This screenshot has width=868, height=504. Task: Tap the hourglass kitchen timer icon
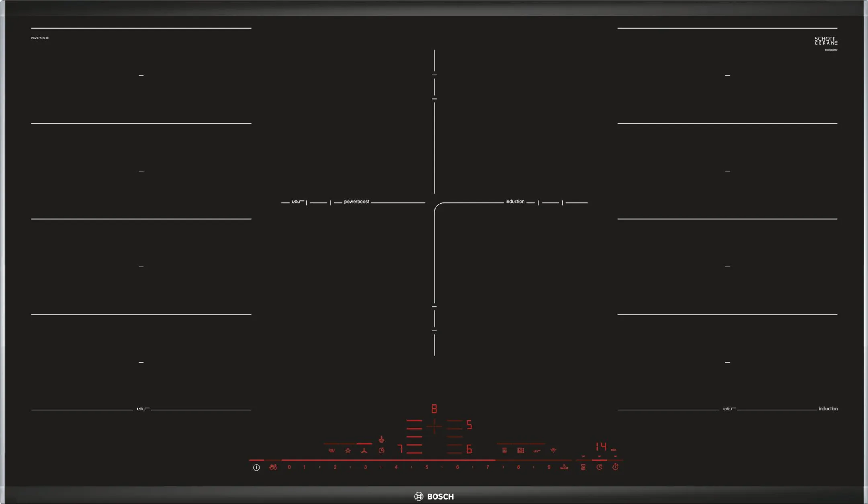pos(583,467)
